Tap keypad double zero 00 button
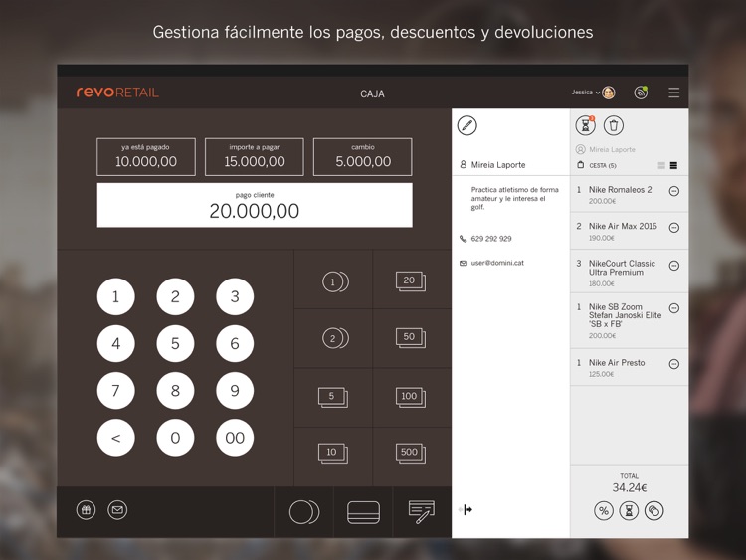746x560 pixels. coord(235,438)
